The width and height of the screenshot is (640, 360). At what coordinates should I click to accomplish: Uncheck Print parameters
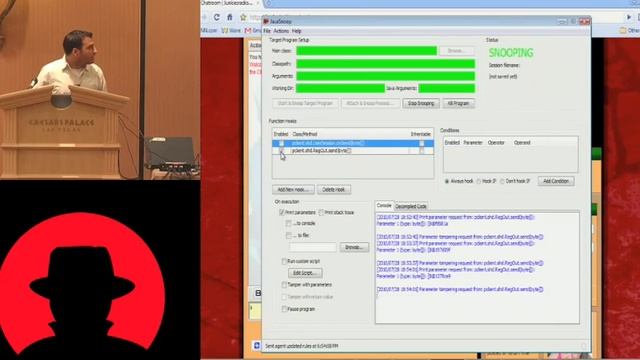tap(281, 212)
